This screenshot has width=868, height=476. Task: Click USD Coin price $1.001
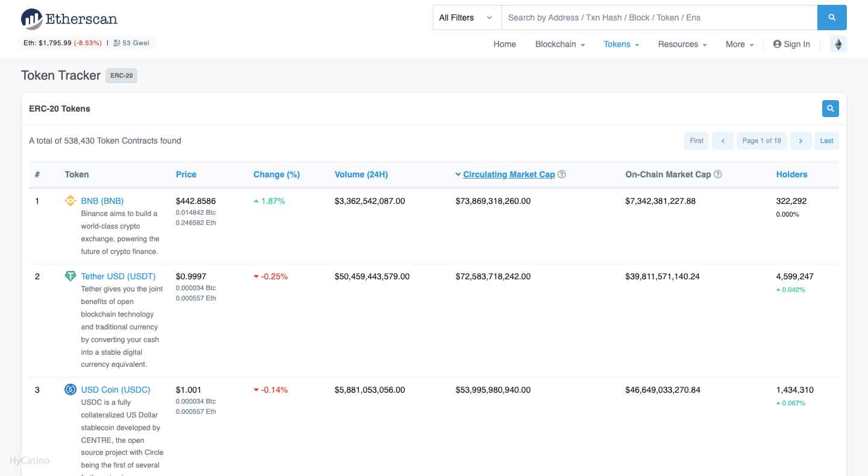tap(189, 390)
